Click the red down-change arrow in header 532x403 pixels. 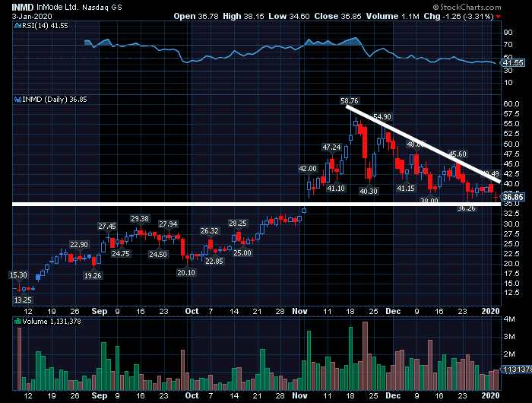point(498,17)
